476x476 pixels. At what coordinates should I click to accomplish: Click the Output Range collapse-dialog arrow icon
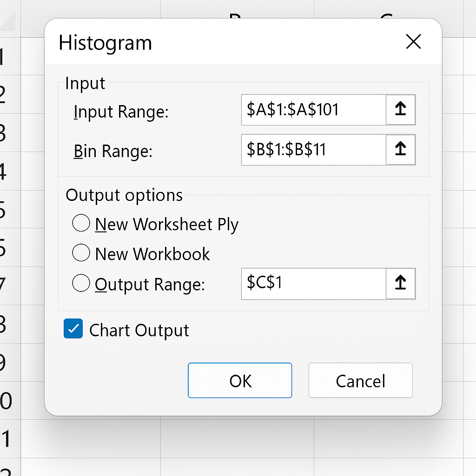pos(400,284)
